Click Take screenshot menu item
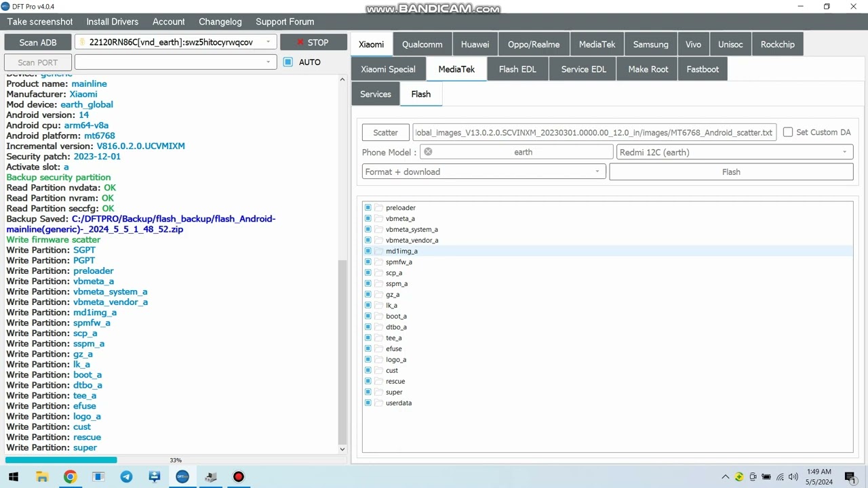 pos(40,22)
